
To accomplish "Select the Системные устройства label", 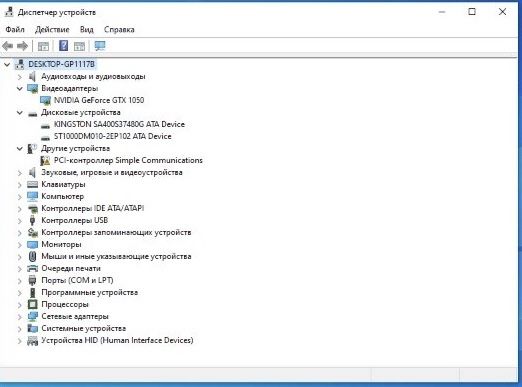I will pyautogui.click(x=83, y=328).
